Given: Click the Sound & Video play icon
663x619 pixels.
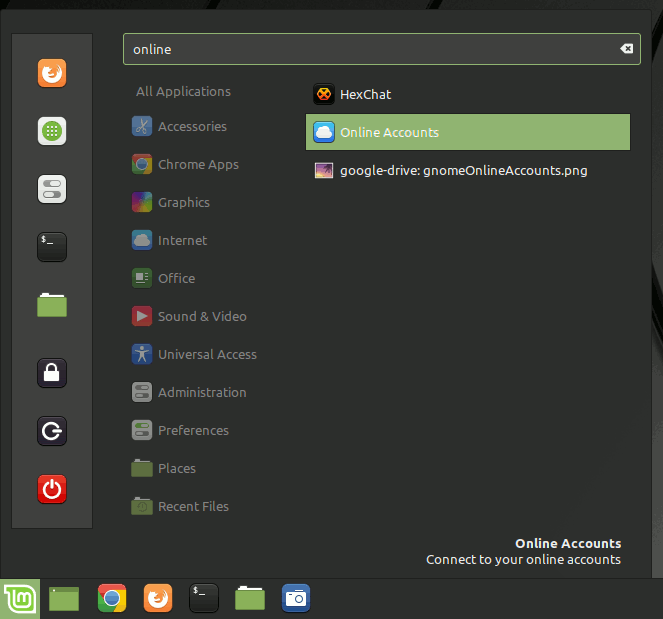Looking at the screenshot, I should (x=142, y=316).
